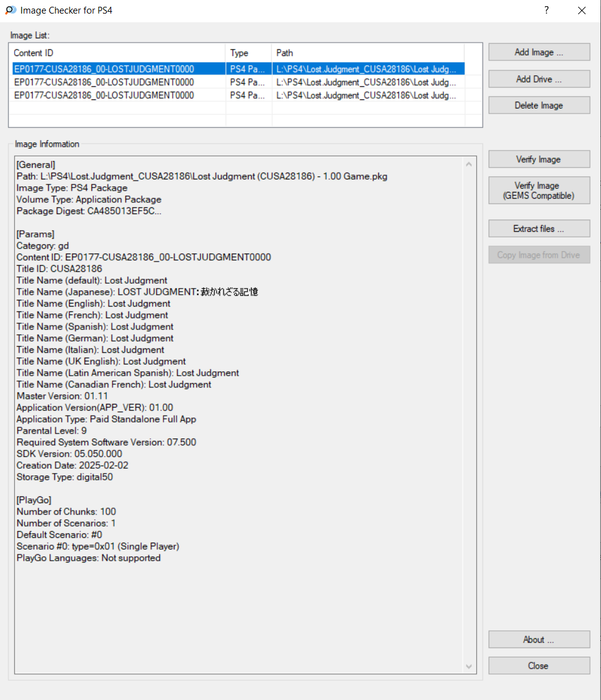Select the second LOSTJUDGMENT0000 row
The width and height of the screenshot is (601, 700).
click(237, 82)
